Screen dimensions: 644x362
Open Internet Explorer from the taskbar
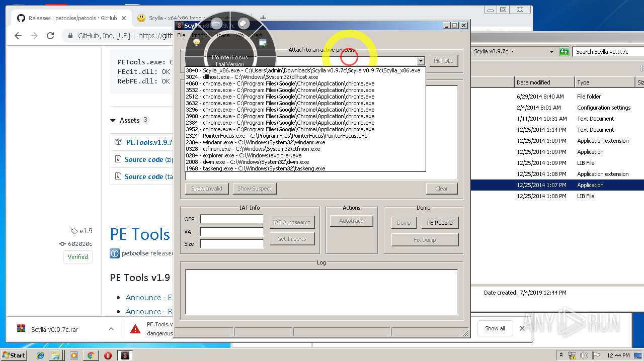(x=40, y=355)
